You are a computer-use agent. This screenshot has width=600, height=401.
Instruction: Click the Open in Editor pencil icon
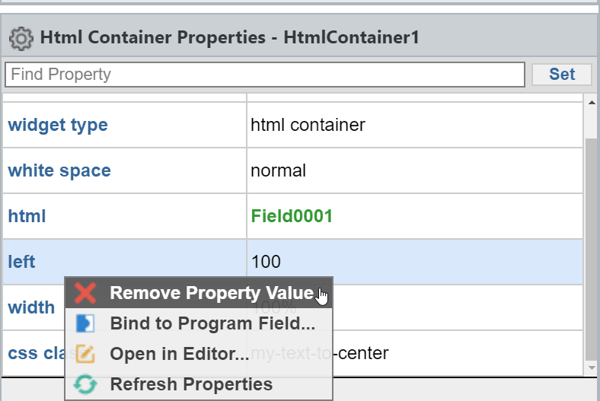(x=85, y=354)
